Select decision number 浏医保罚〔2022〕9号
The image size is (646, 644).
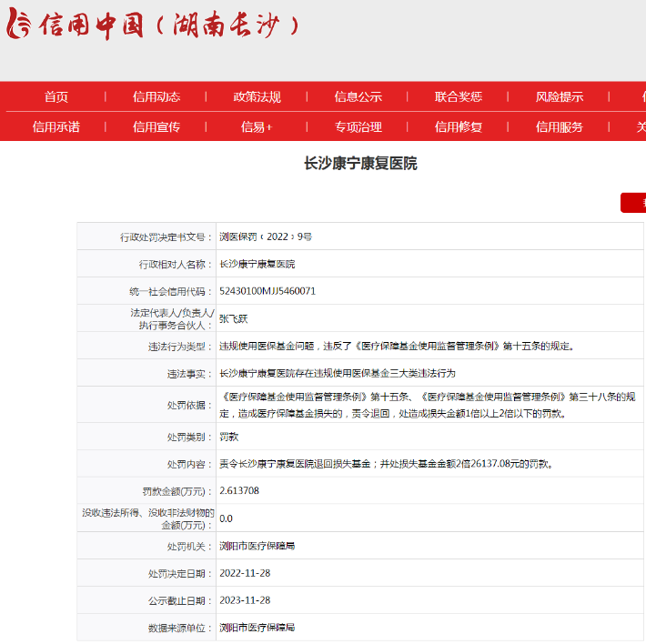click(x=266, y=236)
